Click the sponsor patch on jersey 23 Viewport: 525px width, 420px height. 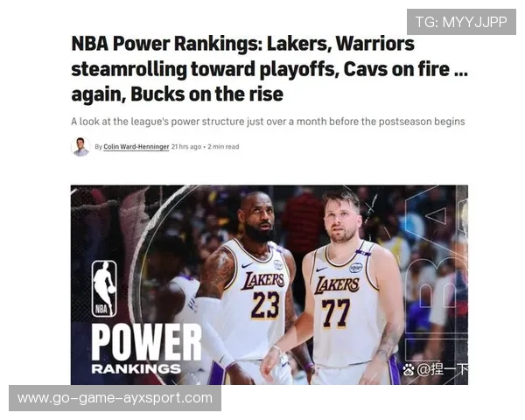click(278, 264)
